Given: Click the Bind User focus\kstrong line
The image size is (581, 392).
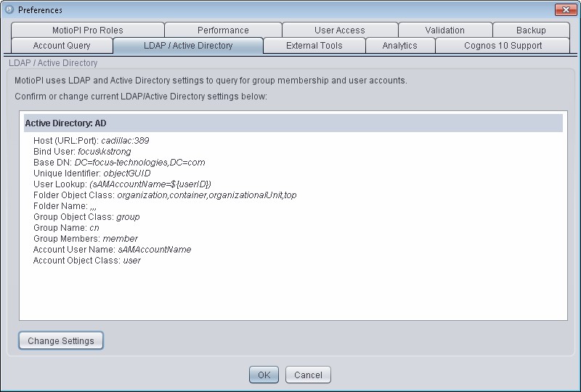Looking at the screenshot, I should coord(82,152).
